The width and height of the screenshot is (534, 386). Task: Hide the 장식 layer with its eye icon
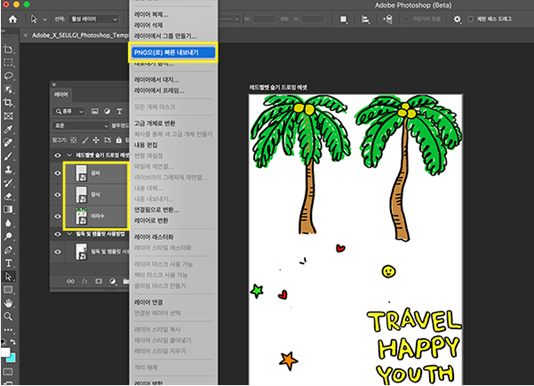click(58, 195)
